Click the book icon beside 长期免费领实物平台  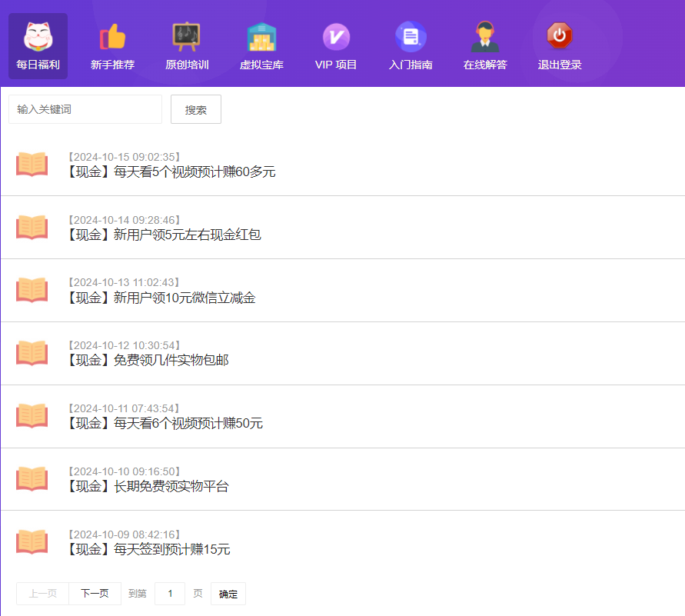32,478
